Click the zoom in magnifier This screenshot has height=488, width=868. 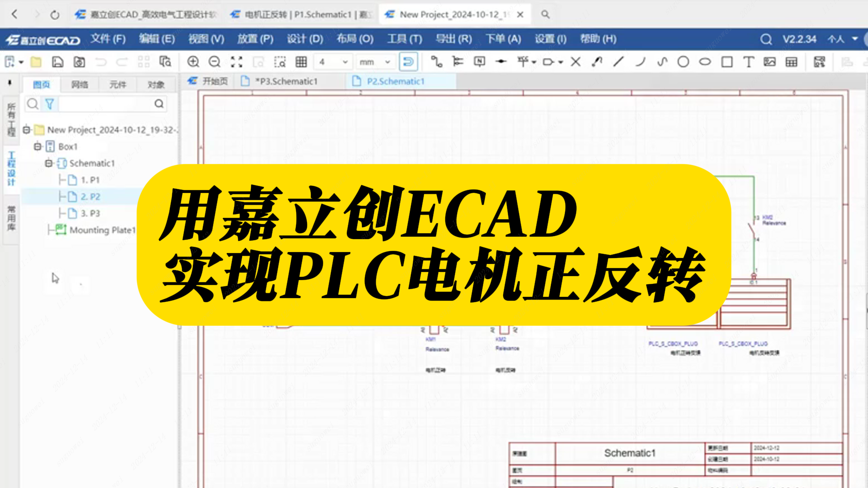(x=193, y=62)
